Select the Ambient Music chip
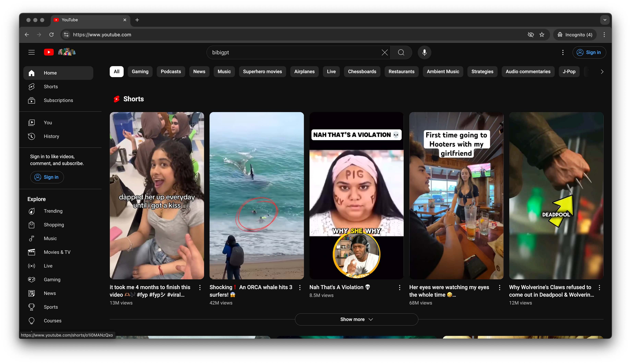 [442, 71]
